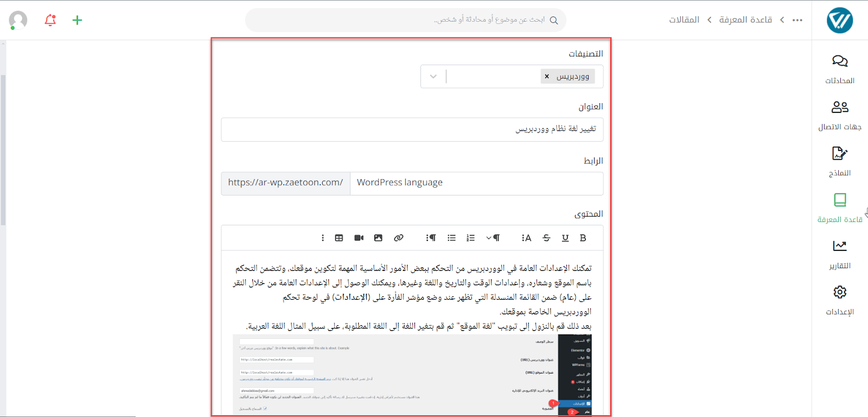
Task: Click the المقالات breadcrumb link
Action: (684, 20)
